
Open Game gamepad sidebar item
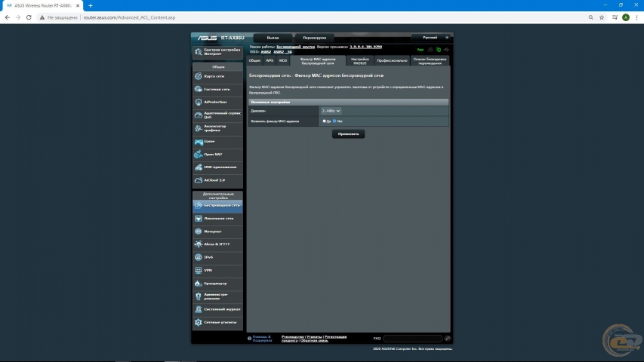[217, 141]
